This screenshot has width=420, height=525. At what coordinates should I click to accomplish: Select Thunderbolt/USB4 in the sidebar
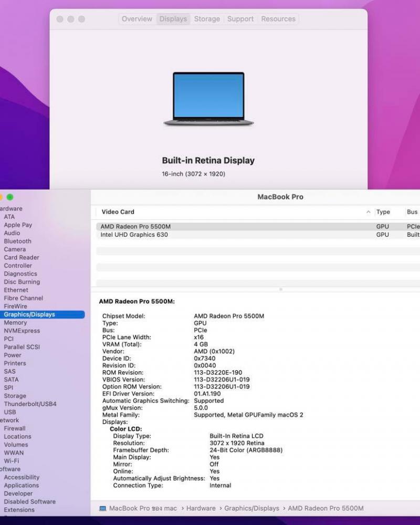(30, 404)
